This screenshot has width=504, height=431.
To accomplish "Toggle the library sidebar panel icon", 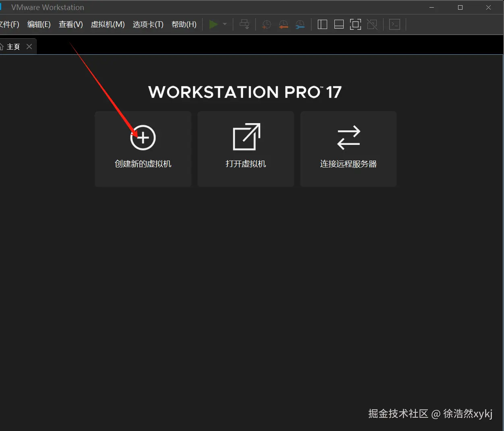I will pos(322,25).
